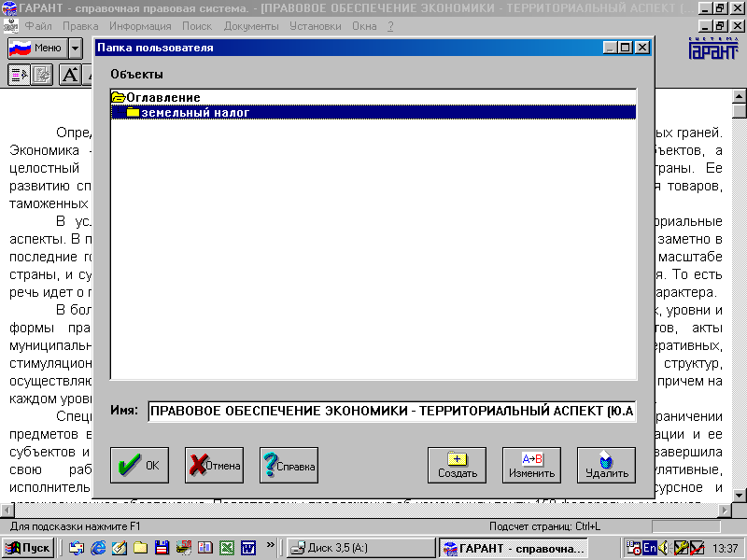Image resolution: width=747 pixels, height=560 pixels.
Task: Rename with the Изменить button
Action: pos(531,465)
